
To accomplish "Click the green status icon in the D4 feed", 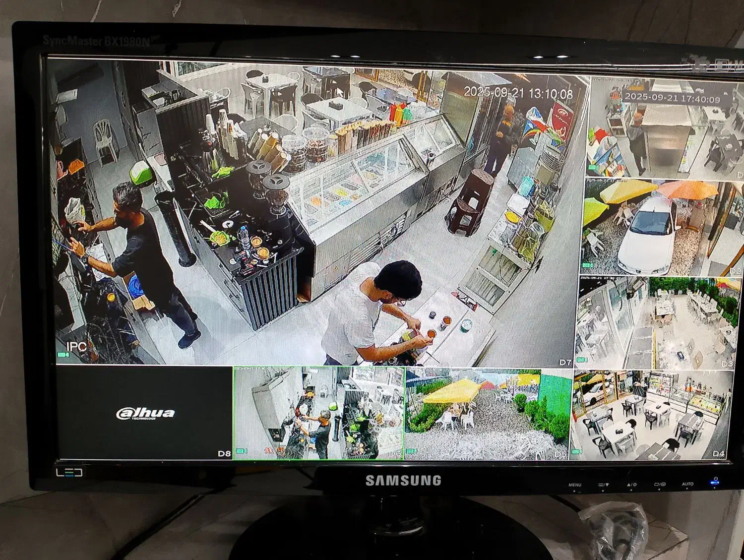I will point(576,451).
